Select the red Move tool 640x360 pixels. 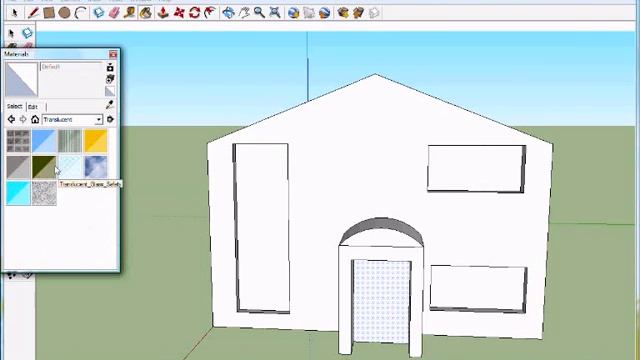tap(179, 13)
